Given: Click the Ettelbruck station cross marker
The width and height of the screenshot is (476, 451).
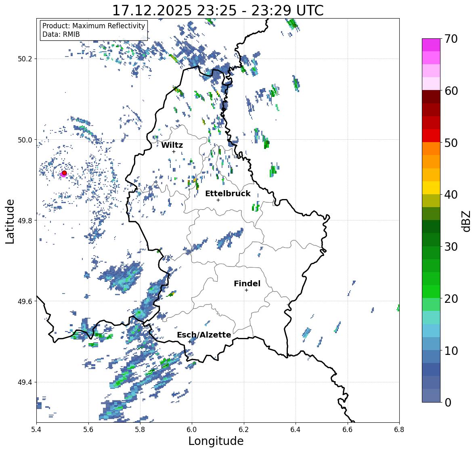Looking at the screenshot, I should click(x=218, y=200).
